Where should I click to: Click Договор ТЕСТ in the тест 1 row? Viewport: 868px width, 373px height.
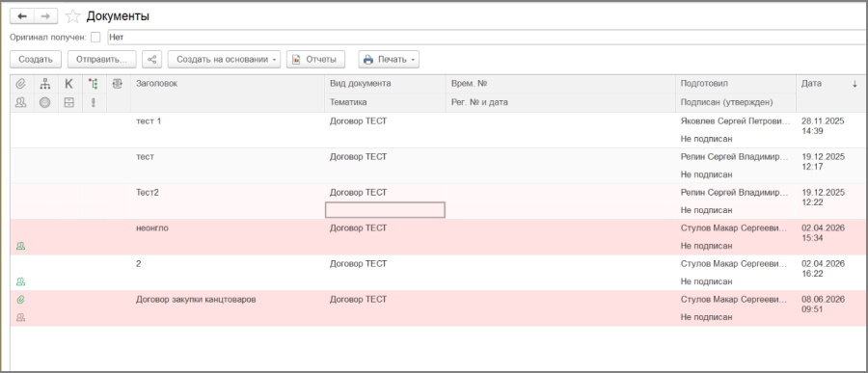coord(358,121)
